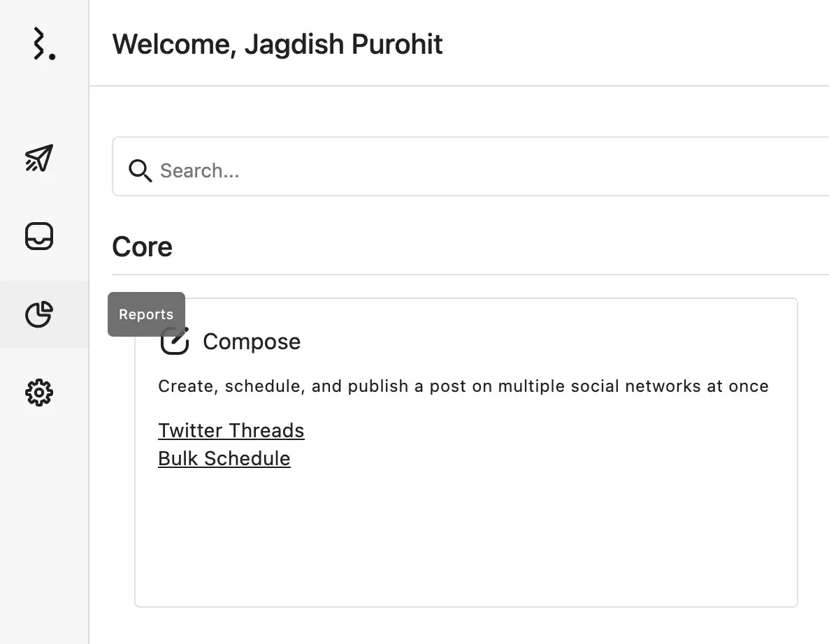Open the Inbox tray icon in sidebar
This screenshot has width=829, height=644.
(39, 237)
